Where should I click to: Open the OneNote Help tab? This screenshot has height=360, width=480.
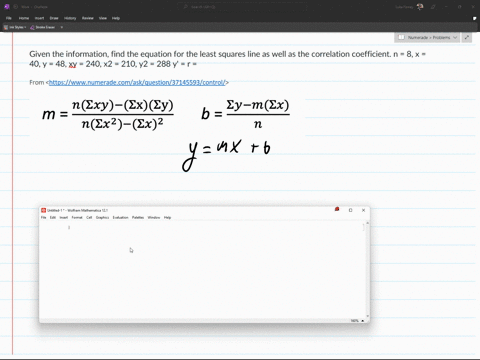[x=116, y=18]
